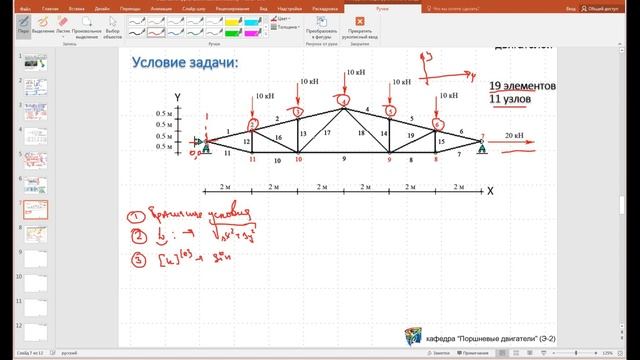The height and width of the screenshot is (360, 640).
Task: Click the Общий доступ share button
Action: click(600, 9)
